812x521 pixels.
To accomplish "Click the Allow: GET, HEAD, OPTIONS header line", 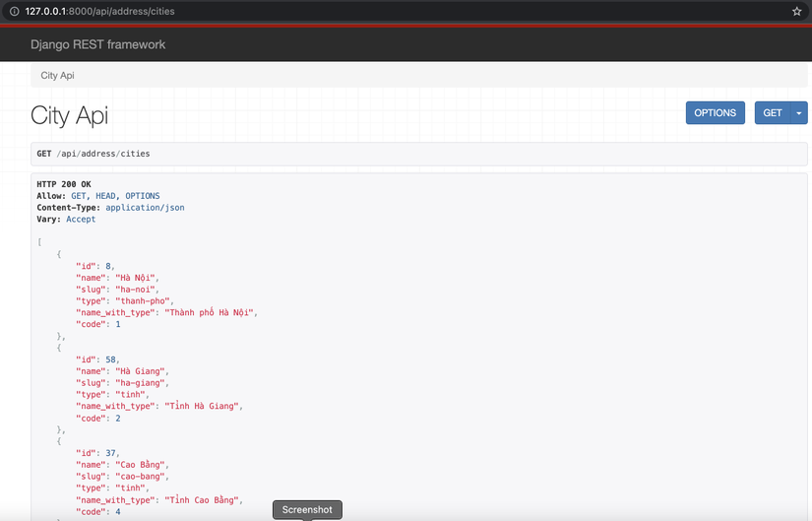I will pyautogui.click(x=98, y=196).
